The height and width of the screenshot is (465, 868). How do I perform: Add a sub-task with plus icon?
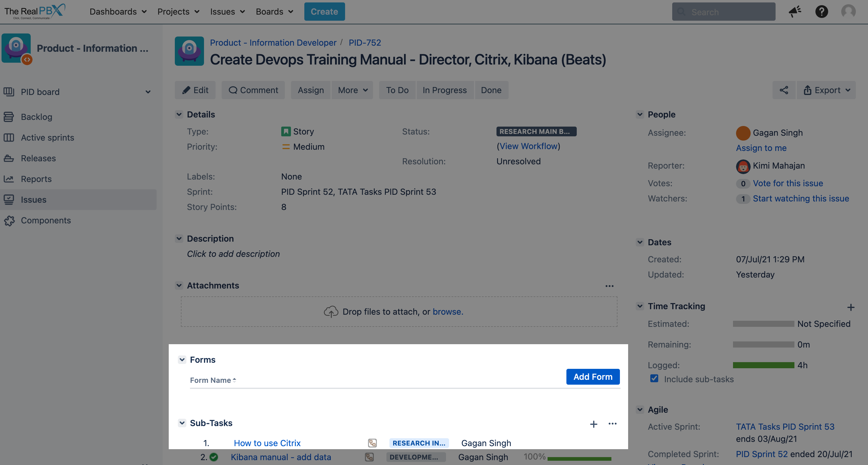(594, 424)
